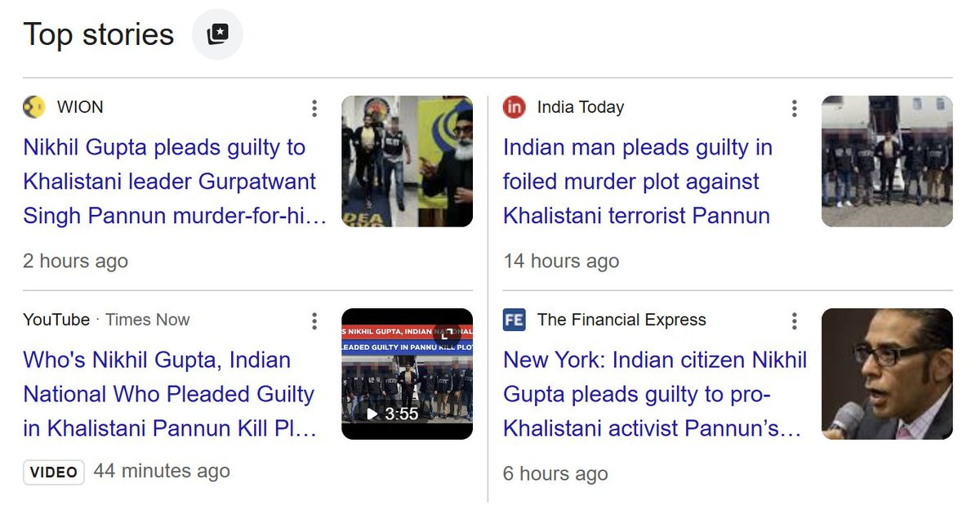980x506 pixels.
Task: Click the Financial Express speaker photo thumbnail
Action: click(x=887, y=374)
